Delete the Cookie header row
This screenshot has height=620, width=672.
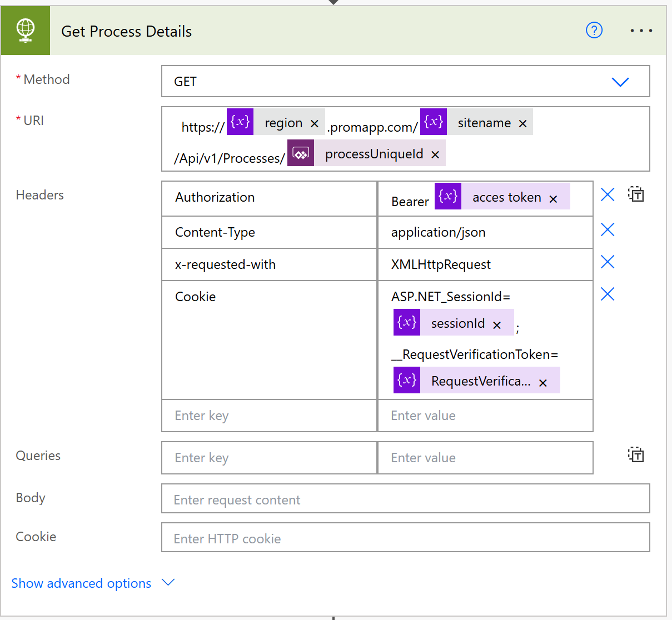608,294
